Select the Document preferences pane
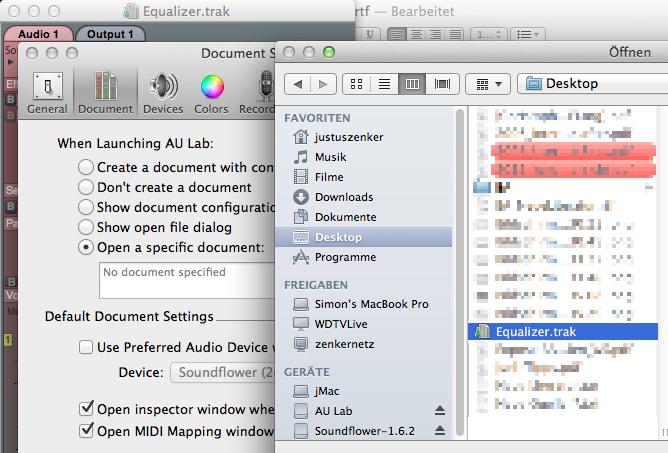This screenshot has height=453, width=668. point(105,93)
